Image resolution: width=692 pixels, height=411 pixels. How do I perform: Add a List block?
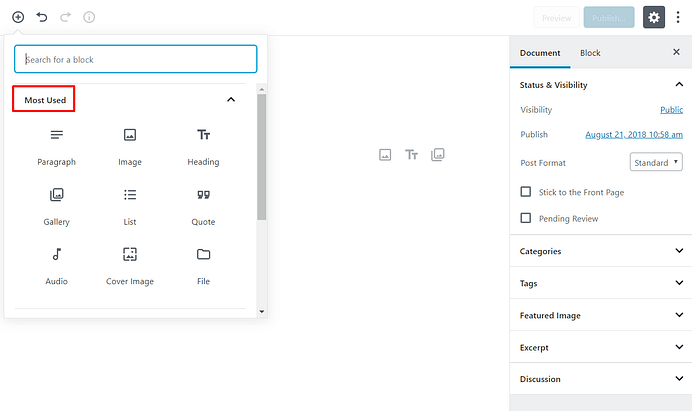(130, 207)
